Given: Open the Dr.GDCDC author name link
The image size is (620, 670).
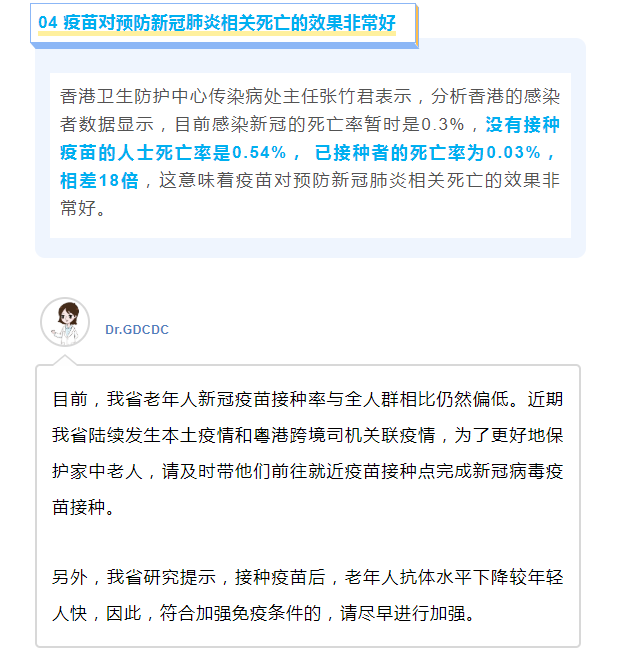Looking at the screenshot, I should 137,329.
